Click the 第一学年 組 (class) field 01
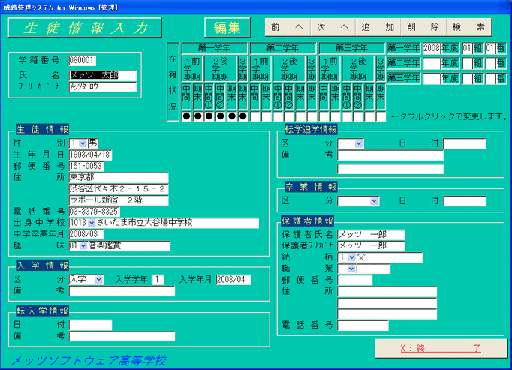 click(x=467, y=49)
